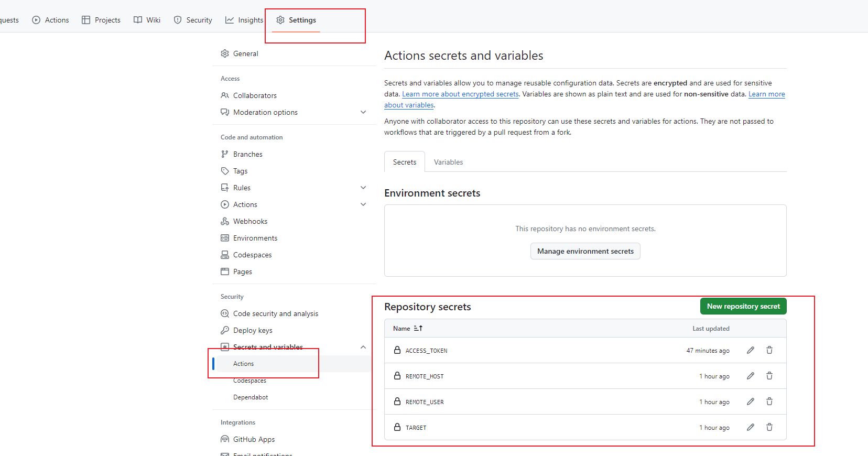868x456 pixels.
Task: Delete the TARGET secret trash icon
Action: [x=769, y=427]
